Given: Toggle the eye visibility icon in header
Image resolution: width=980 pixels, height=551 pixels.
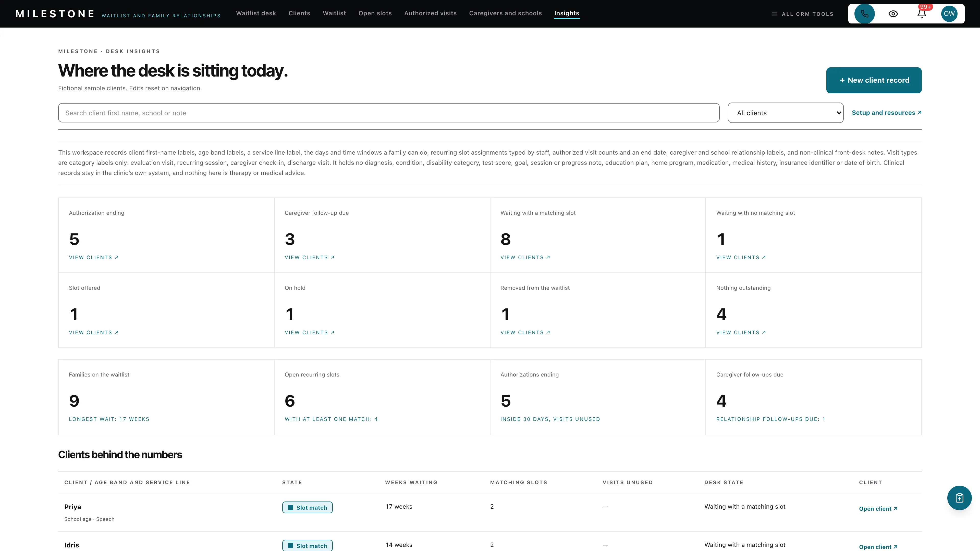Looking at the screenshot, I should (x=893, y=14).
